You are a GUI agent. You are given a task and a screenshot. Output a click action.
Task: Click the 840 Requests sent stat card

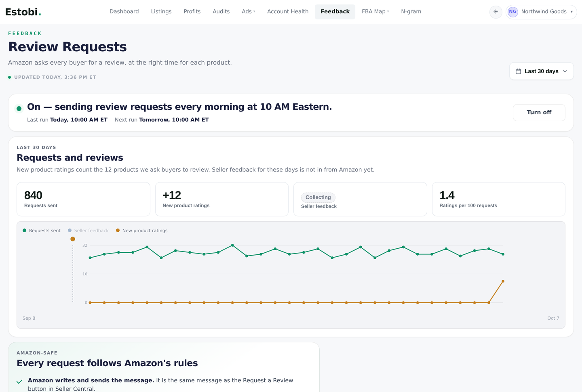coord(83,199)
